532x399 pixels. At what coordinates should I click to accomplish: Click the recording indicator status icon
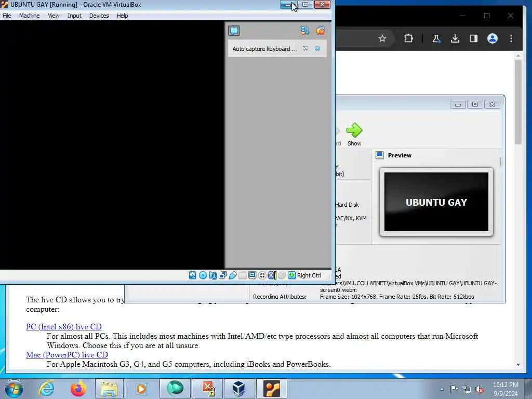point(262,275)
